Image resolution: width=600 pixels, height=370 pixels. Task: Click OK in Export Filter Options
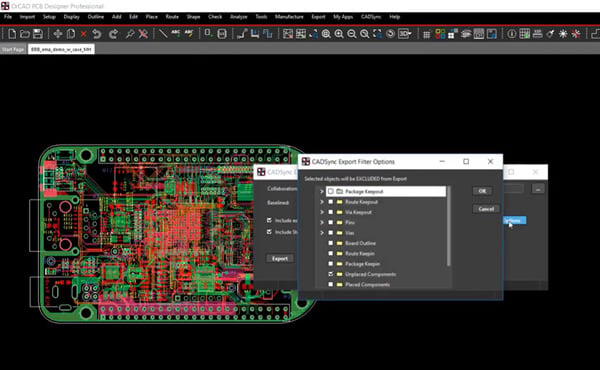pos(482,191)
